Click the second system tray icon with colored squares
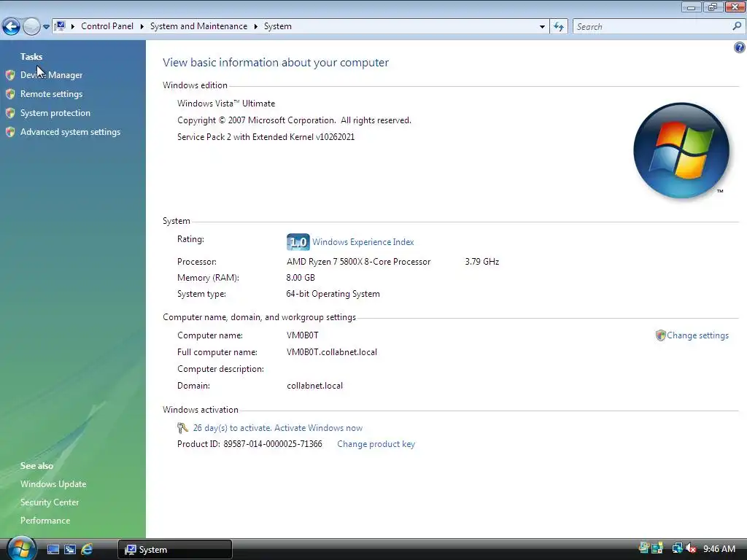 657,548
